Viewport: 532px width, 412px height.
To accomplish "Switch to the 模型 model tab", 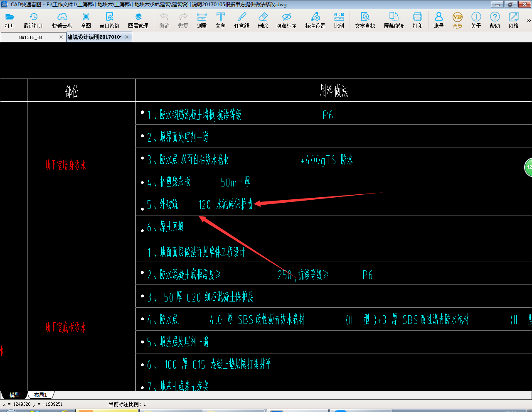I will (15, 395).
